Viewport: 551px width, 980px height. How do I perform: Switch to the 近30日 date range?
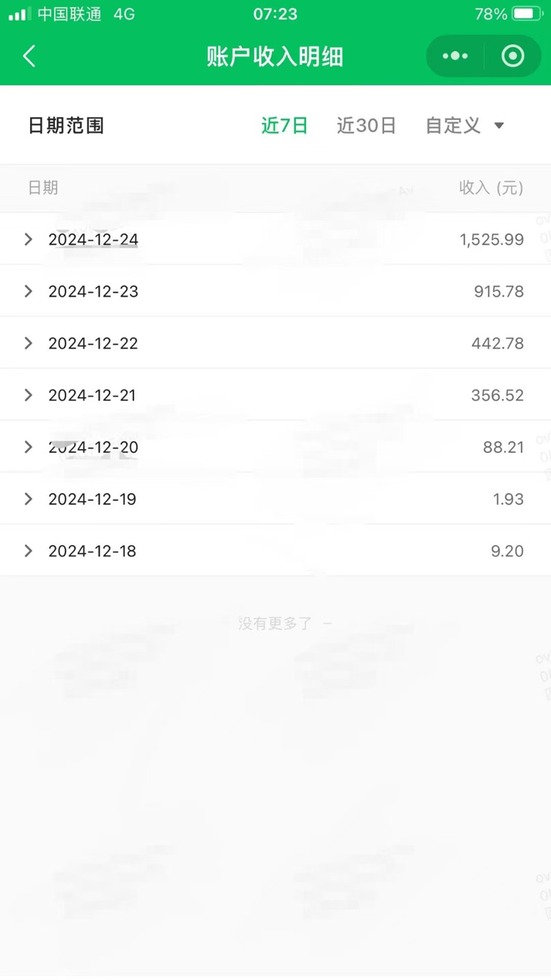pyautogui.click(x=366, y=126)
